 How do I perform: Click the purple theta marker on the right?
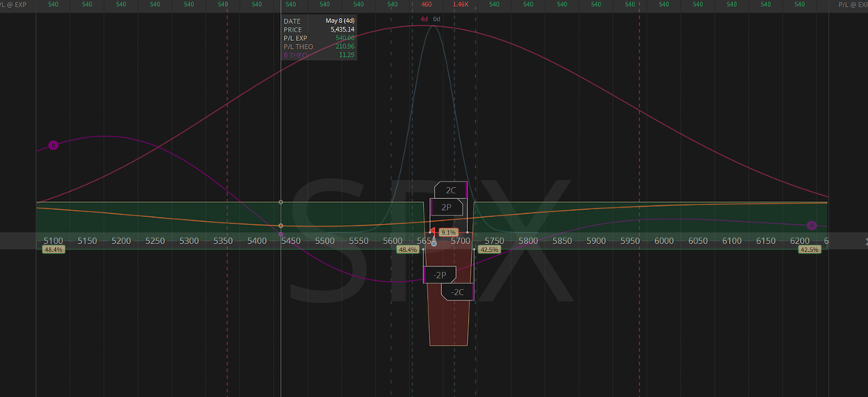811,226
